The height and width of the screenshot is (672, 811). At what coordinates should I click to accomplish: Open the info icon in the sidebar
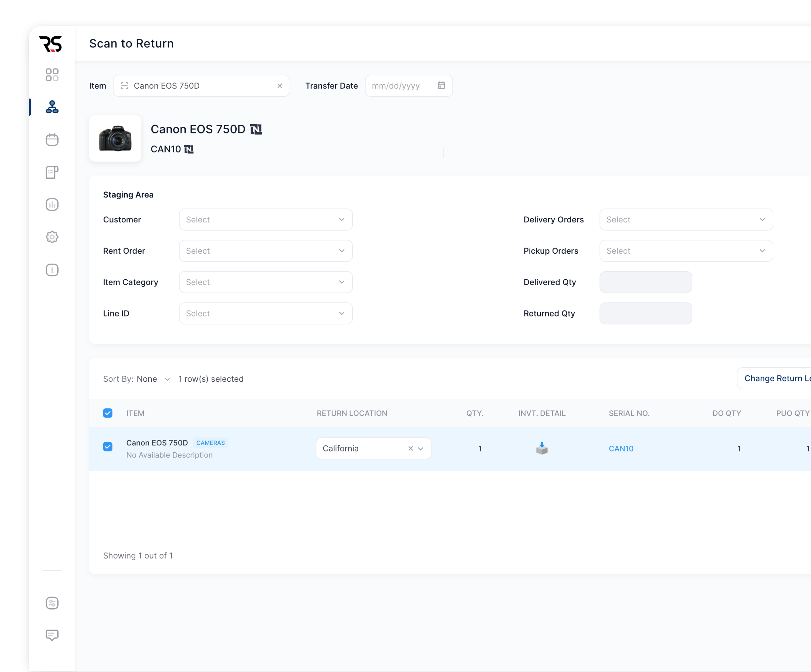(x=52, y=270)
